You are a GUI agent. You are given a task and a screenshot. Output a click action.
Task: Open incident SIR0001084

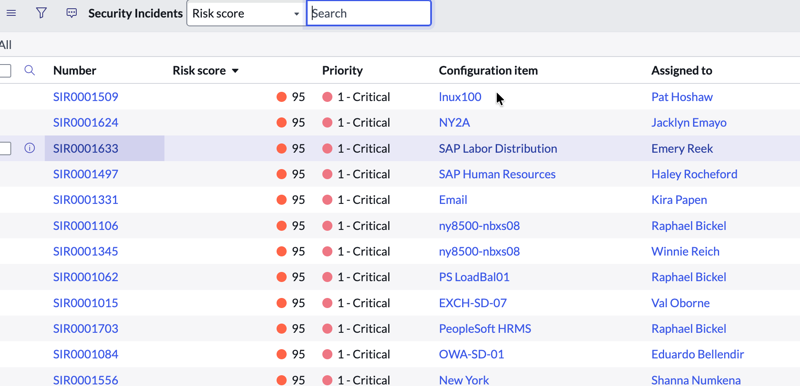pyautogui.click(x=86, y=354)
